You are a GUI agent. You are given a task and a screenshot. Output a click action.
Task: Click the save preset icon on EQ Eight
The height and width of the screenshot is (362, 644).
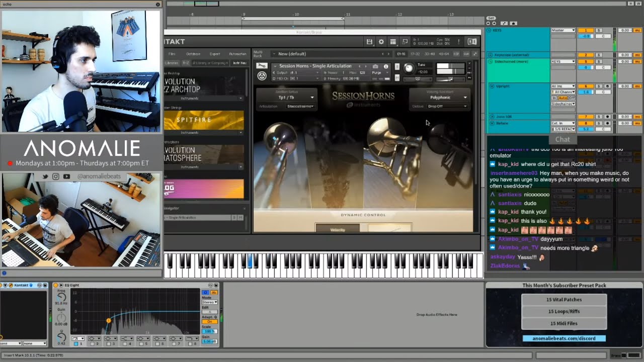(216, 285)
